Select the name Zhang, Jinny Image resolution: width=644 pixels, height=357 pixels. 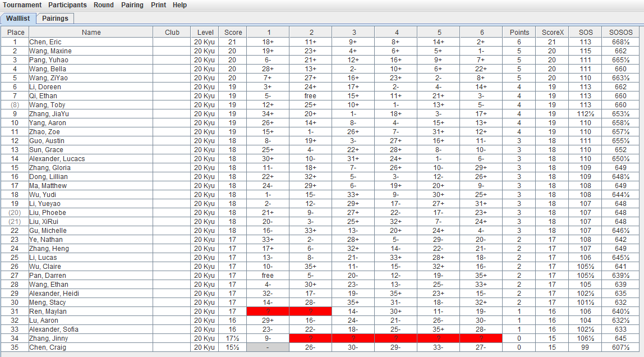[48, 338]
